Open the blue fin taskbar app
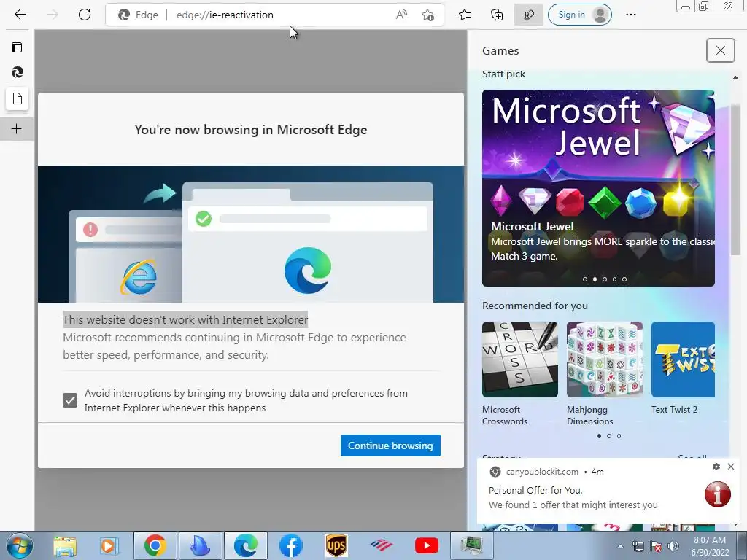This screenshot has width=747, height=560. click(x=200, y=545)
